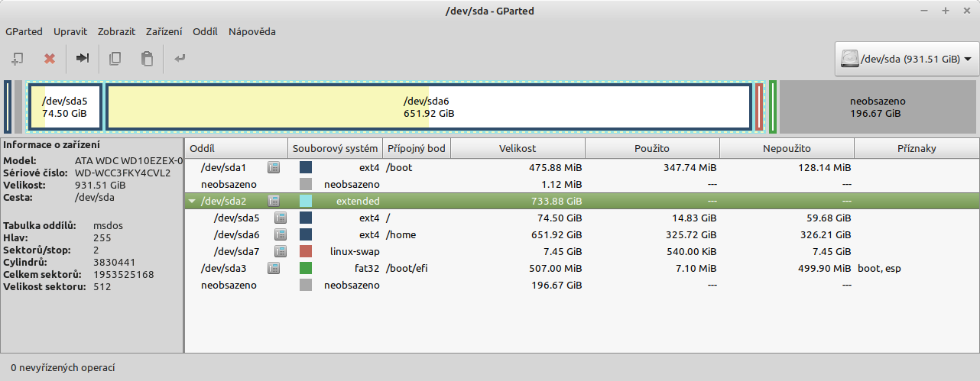Select /dev/sda6 block in the disk map
The height and width of the screenshot is (381, 980).
click(429, 107)
